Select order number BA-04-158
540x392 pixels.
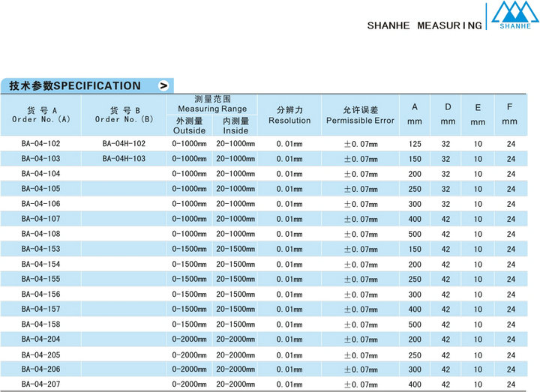(x=40, y=325)
